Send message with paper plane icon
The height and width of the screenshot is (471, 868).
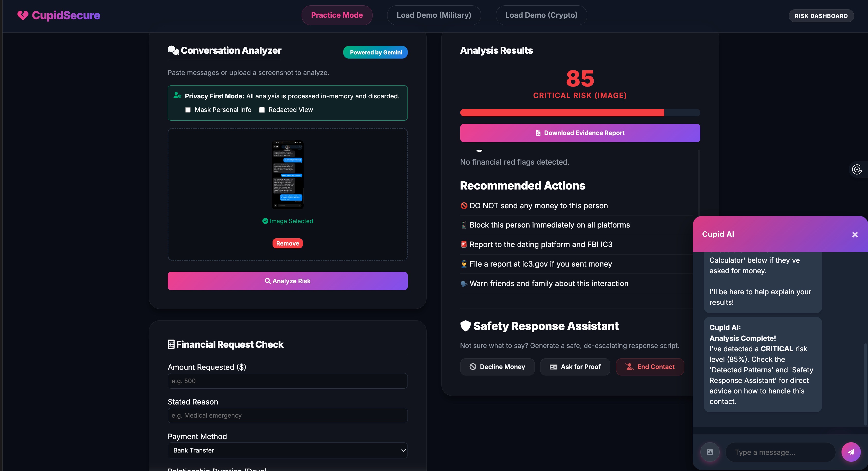click(851, 452)
